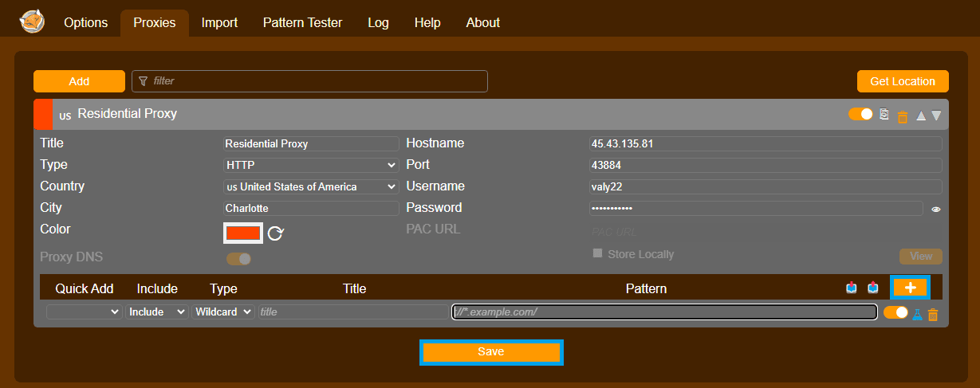Open the Import tab
The height and width of the screenshot is (388, 980).
[219, 22]
